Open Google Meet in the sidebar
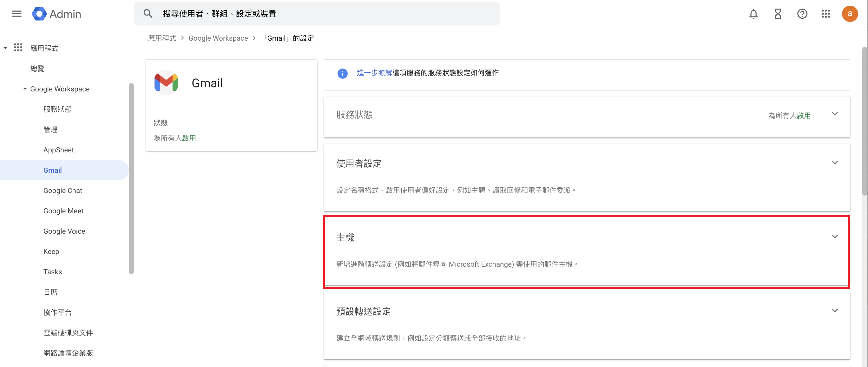 tap(63, 211)
